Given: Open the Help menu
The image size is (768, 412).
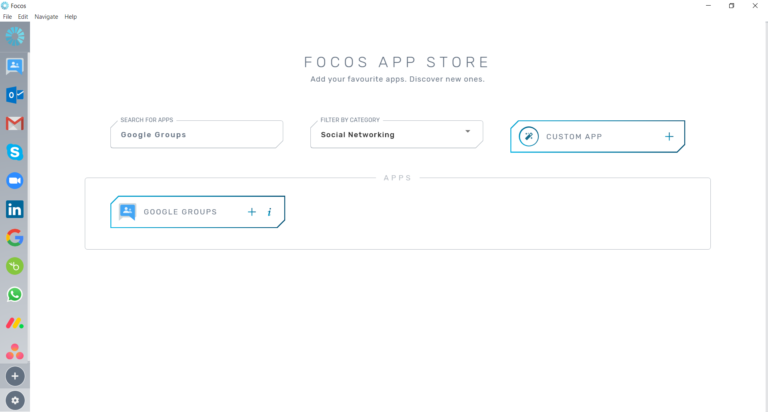Looking at the screenshot, I should pyautogui.click(x=71, y=17).
